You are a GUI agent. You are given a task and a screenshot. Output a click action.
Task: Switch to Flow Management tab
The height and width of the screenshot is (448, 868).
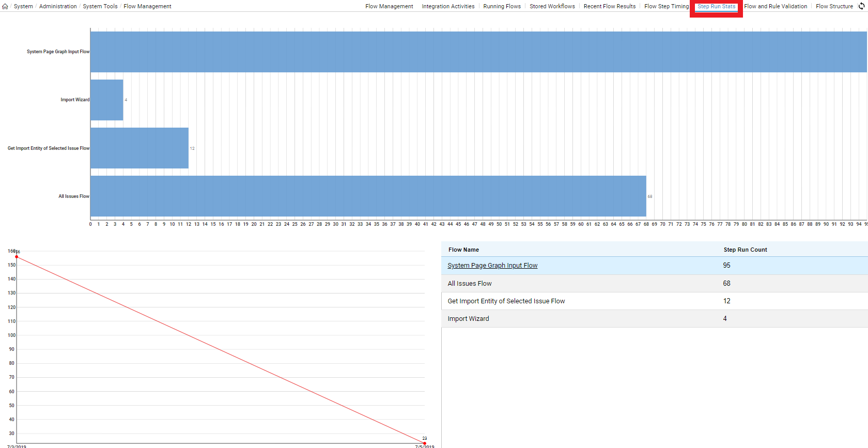tap(389, 6)
